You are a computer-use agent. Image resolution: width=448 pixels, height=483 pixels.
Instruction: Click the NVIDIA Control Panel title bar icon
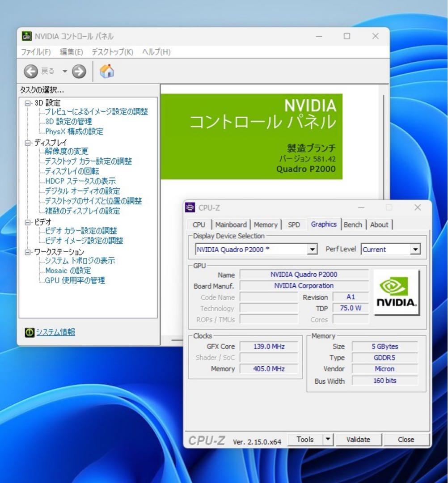pos(27,36)
